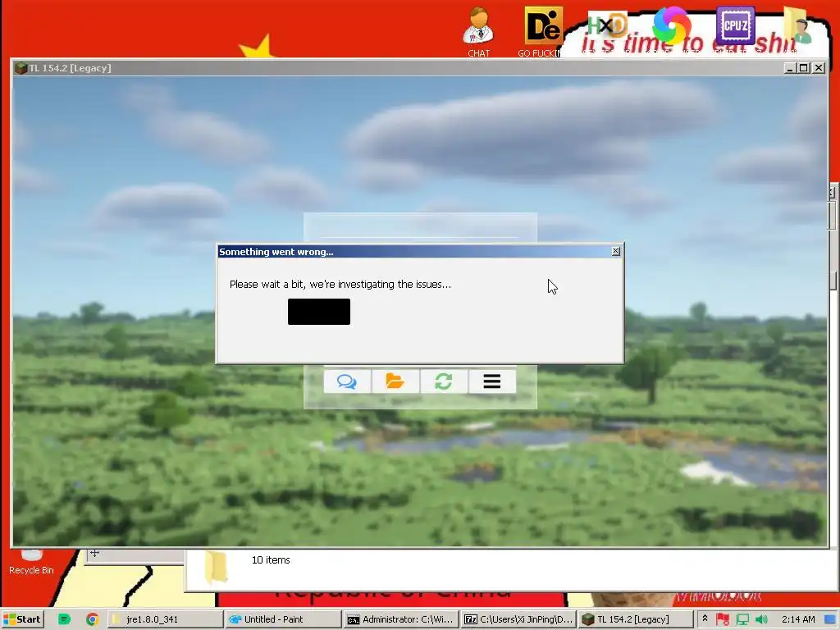This screenshot has height=630, width=840.
Task: Expand hidden tray icons with the double chevron
Action: tap(705, 619)
